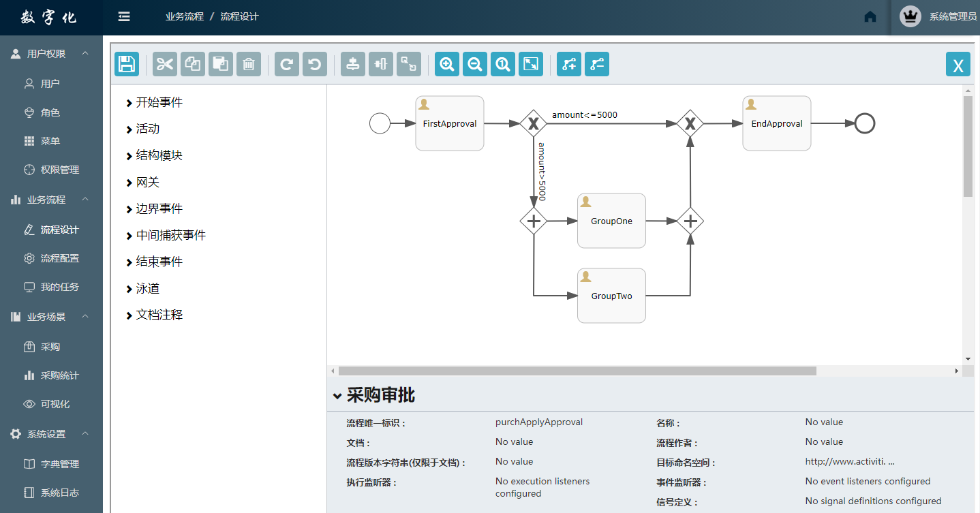Image resolution: width=980 pixels, height=513 pixels.
Task: Click the zoom in magnifier icon
Action: [x=447, y=64]
